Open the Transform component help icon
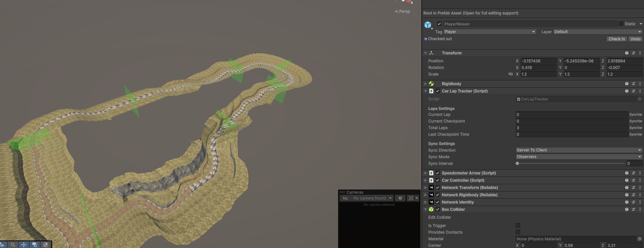Screen dimensions: 644x248 (x=627, y=53)
